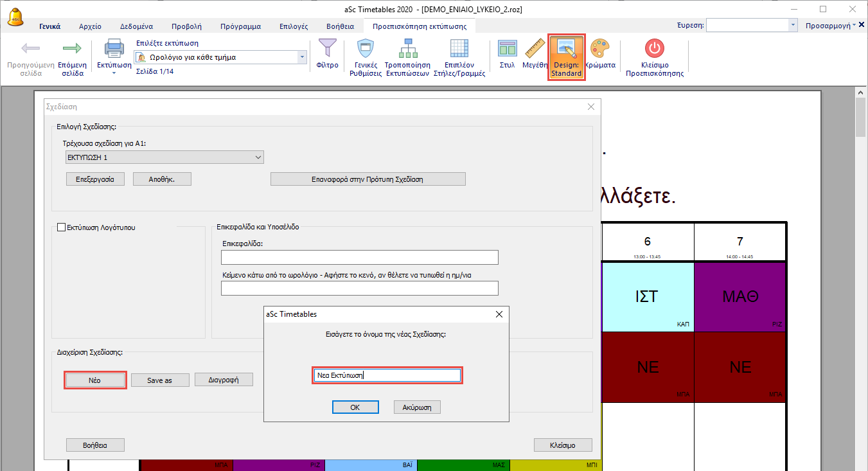868x471 pixels.
Task: Select the Style (Στυλ) icon
Action: tap(507, 49)
